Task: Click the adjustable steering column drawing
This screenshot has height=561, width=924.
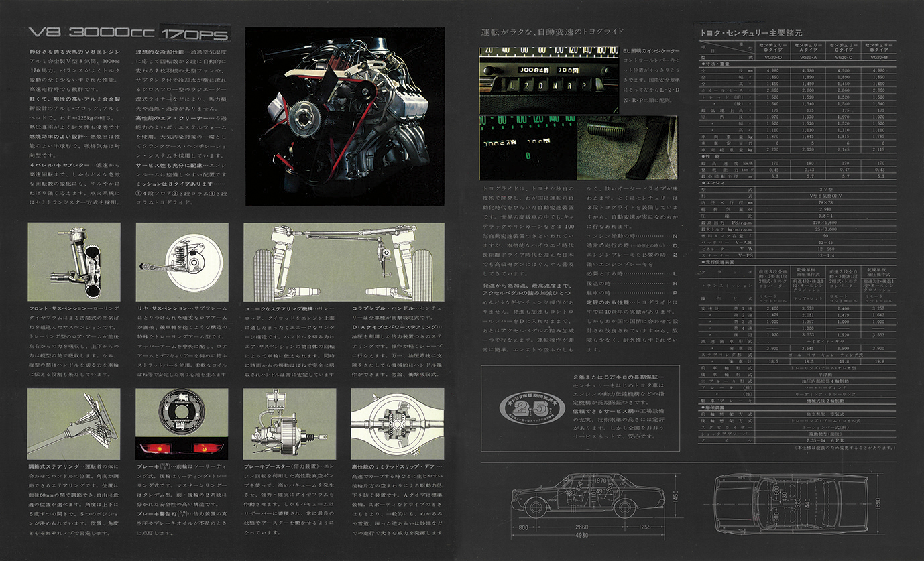Action: click(x=74, y=423)
